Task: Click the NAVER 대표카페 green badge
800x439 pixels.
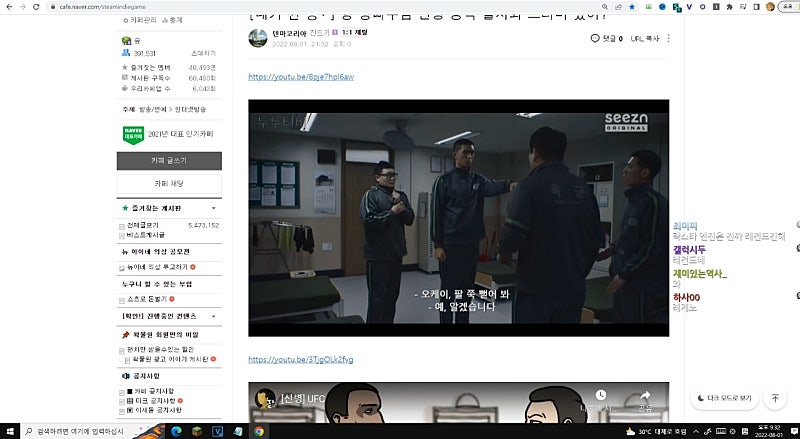Action: (133, 135)
